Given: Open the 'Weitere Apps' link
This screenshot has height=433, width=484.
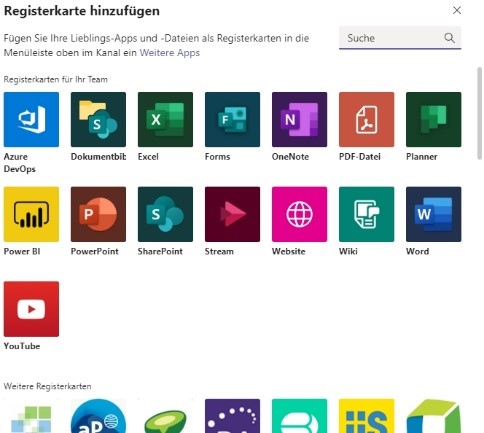Looking at the screenshot, I should (x=169, y=53).
